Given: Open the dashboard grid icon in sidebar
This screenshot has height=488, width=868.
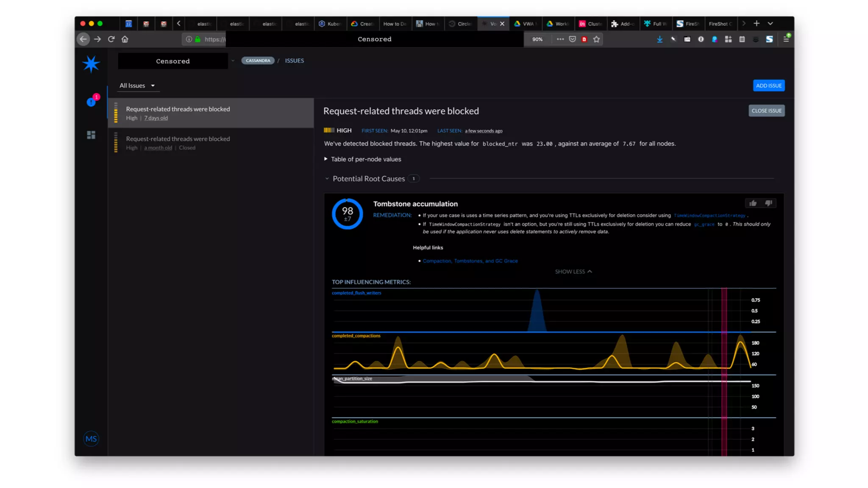Looking at the screenshot, I should point(91,135).
